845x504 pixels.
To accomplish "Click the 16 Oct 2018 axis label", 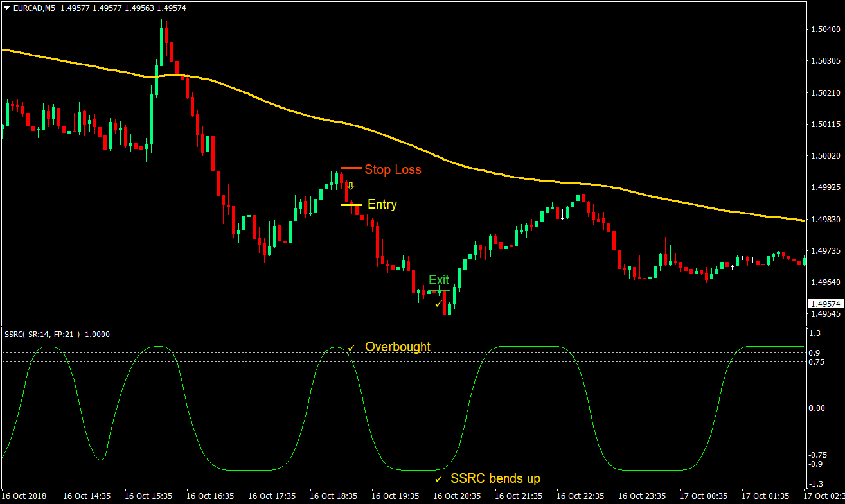I will (26, 496).
